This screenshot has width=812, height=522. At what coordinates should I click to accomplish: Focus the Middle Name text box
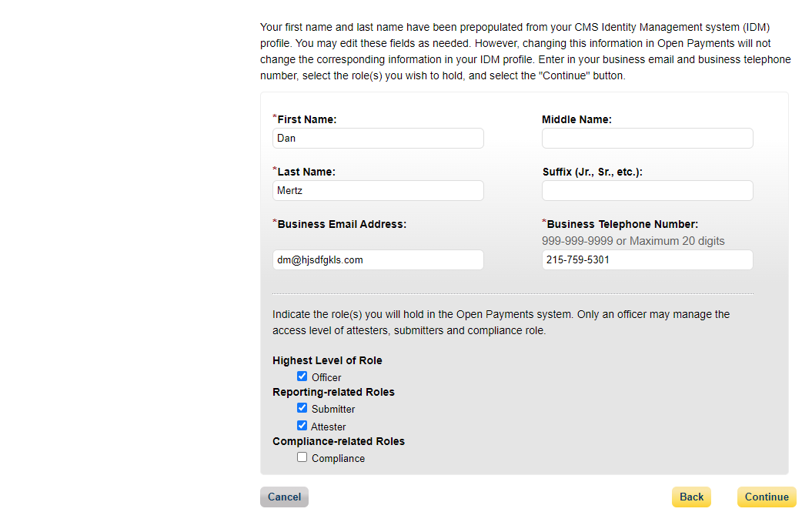point(647,139)
